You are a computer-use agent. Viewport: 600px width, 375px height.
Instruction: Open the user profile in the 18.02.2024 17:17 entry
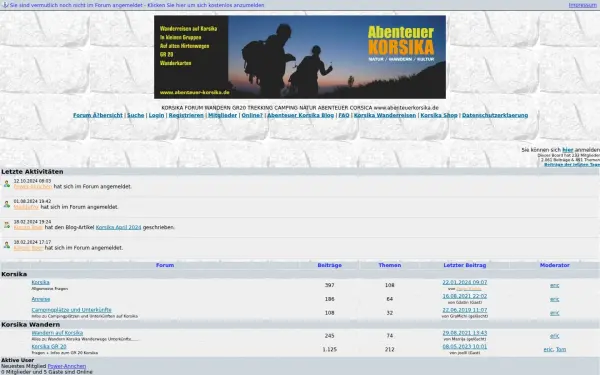[28, 248]
